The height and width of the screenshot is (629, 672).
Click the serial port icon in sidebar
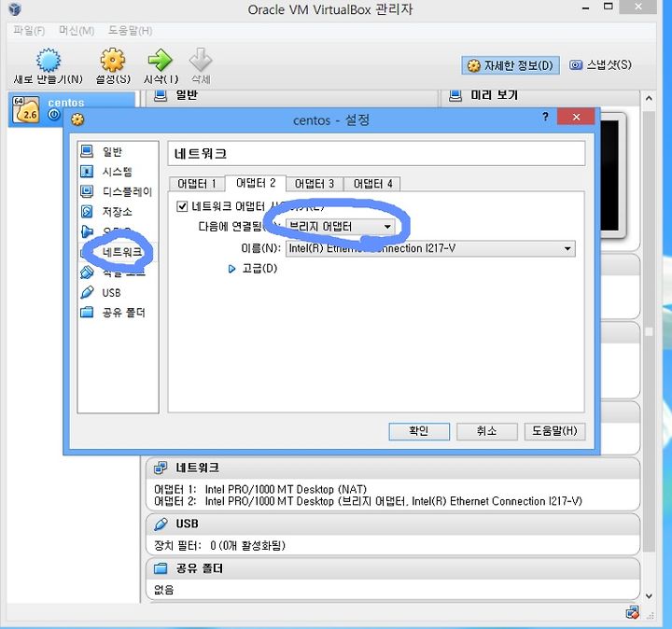[x=87, y=273]
